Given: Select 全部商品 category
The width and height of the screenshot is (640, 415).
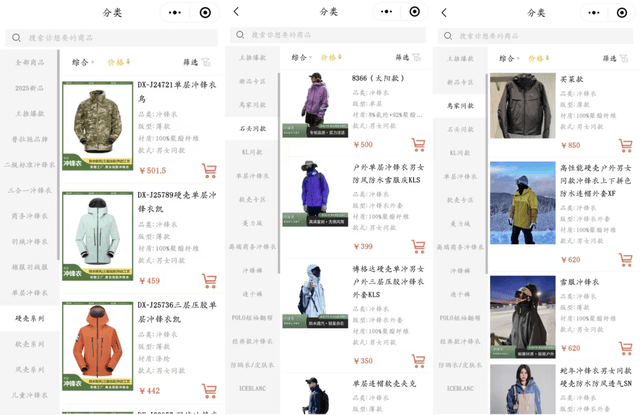Looking at the screenshot, I should click(29, 62).
